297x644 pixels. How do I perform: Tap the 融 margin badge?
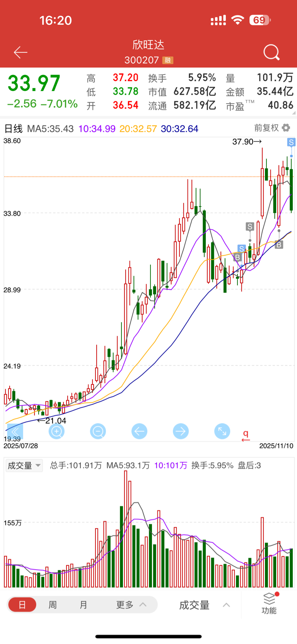[167, 60]
